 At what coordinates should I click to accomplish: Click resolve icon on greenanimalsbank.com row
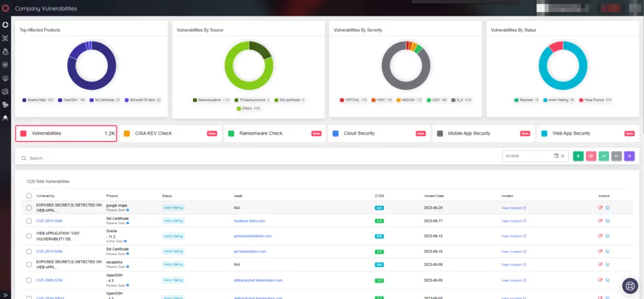click(608, 236)
